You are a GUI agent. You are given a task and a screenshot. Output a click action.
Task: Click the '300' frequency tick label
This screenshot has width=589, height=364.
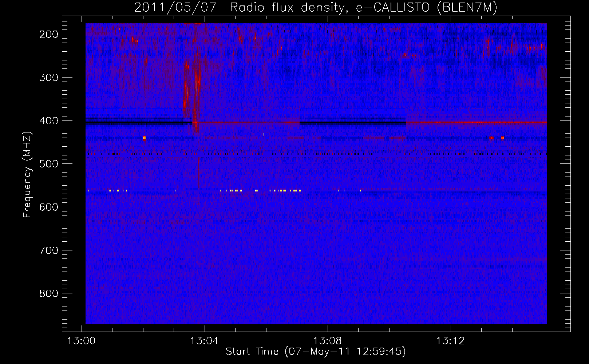pyautogui.click(x=49, y=78)
